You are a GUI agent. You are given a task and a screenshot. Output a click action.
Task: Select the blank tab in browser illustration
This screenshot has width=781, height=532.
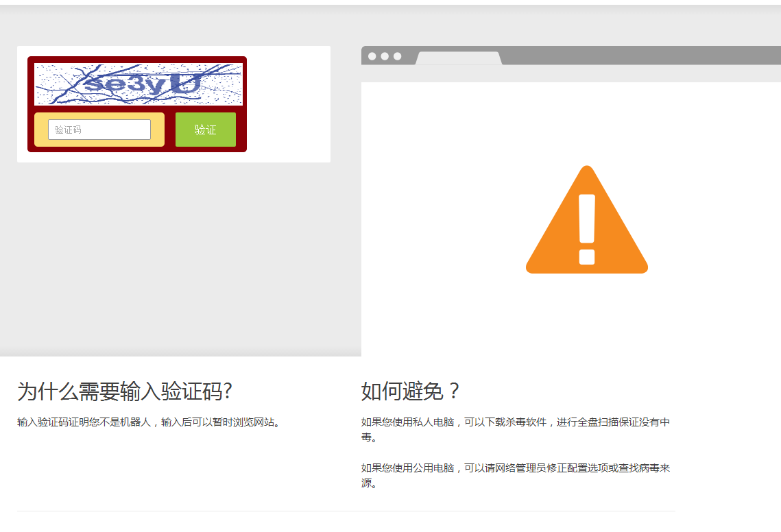(458, 58)
